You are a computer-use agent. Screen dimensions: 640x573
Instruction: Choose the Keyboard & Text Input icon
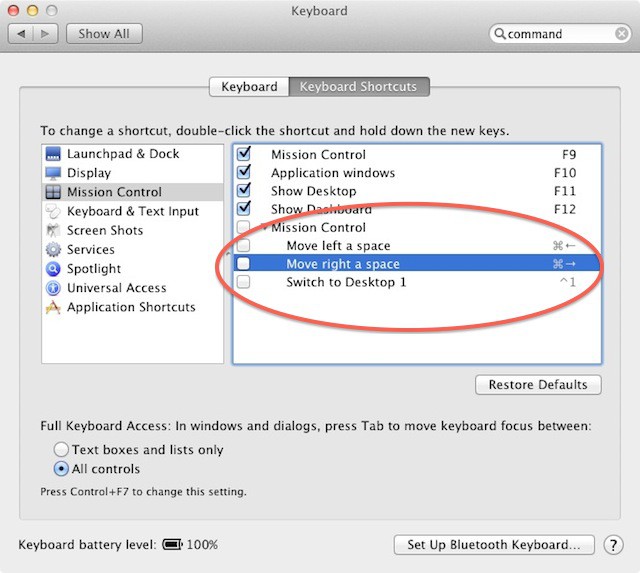coord(54,211)
